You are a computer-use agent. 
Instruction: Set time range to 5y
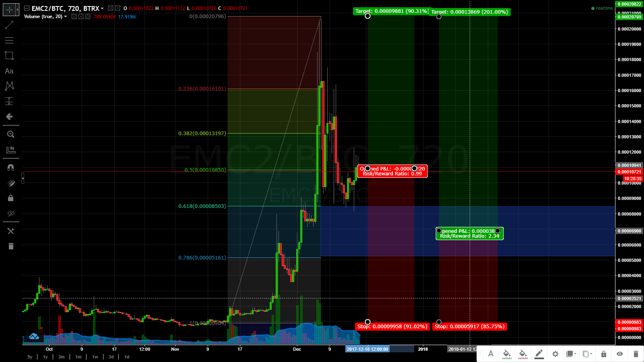[30, 357]
